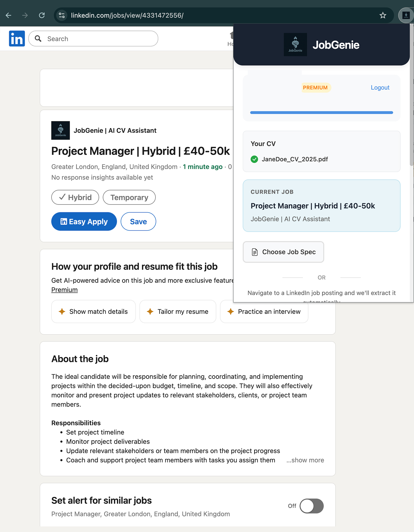
Task: Expand job description with show more
Action: [305, 460]
